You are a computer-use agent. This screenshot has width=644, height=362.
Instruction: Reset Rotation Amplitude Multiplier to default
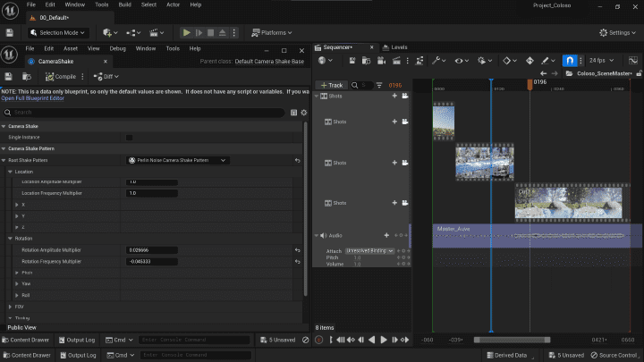coord(297,250)
